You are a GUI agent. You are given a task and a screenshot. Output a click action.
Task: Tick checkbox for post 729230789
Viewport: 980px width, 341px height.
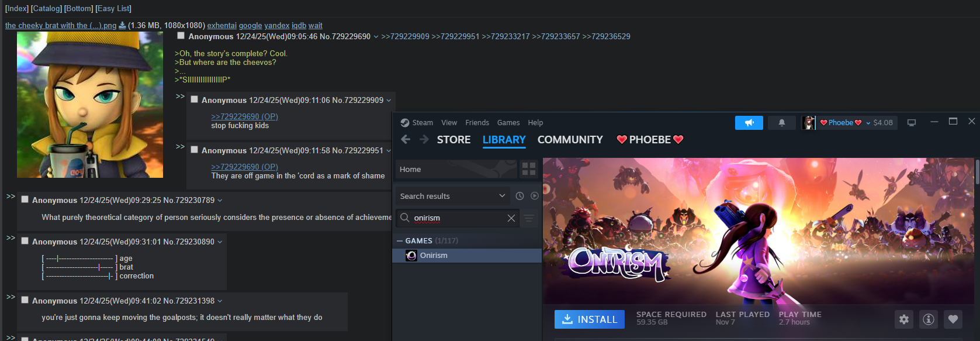pos(25,199)
